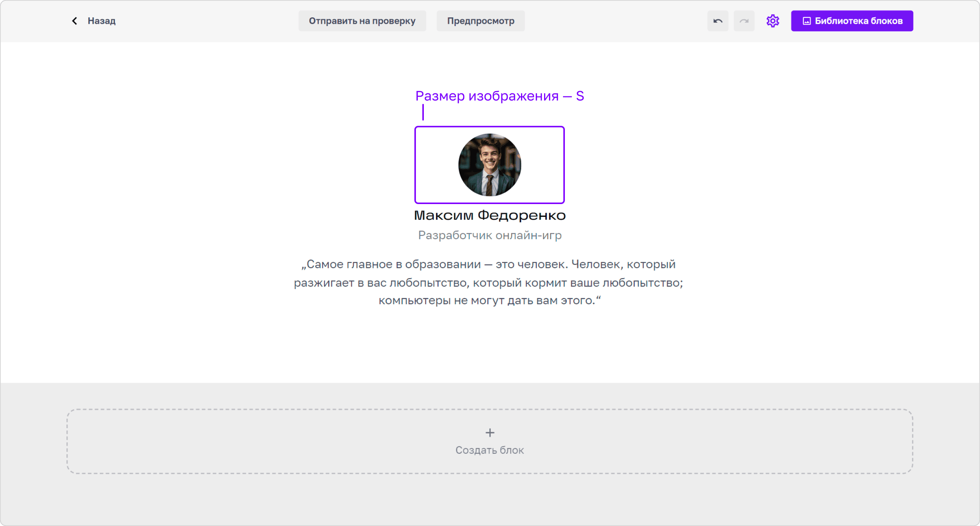Undo the last action
The width and height of the screenshot is (980, 526).
(x=718, y=21)
